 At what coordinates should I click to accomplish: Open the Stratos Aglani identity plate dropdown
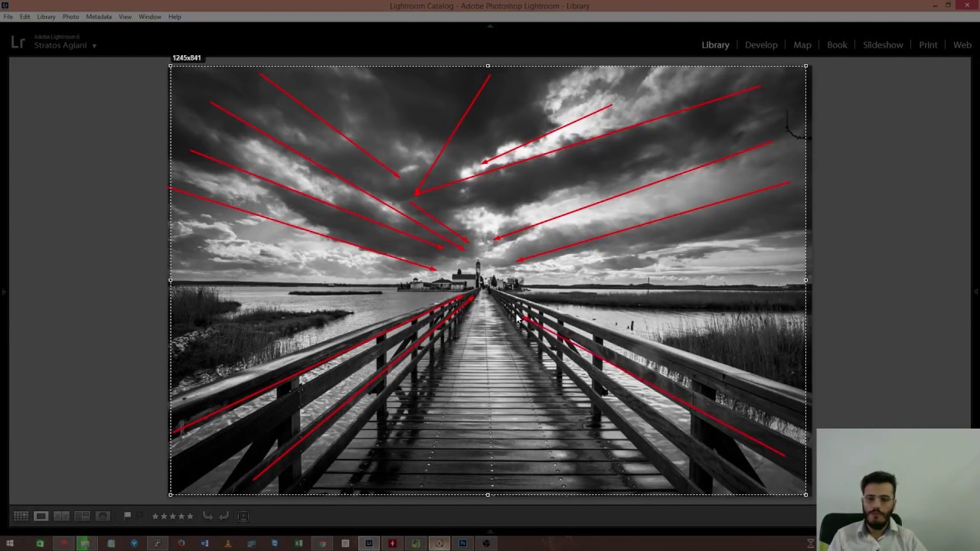pyautogui.click(x=94, y=46)
